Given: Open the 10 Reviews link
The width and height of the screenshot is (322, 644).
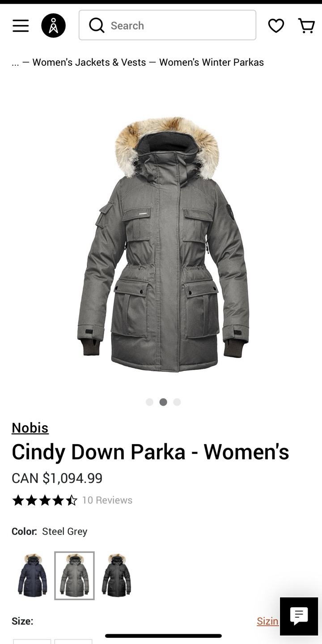Looking at the screenshot, I should (107, 500).
